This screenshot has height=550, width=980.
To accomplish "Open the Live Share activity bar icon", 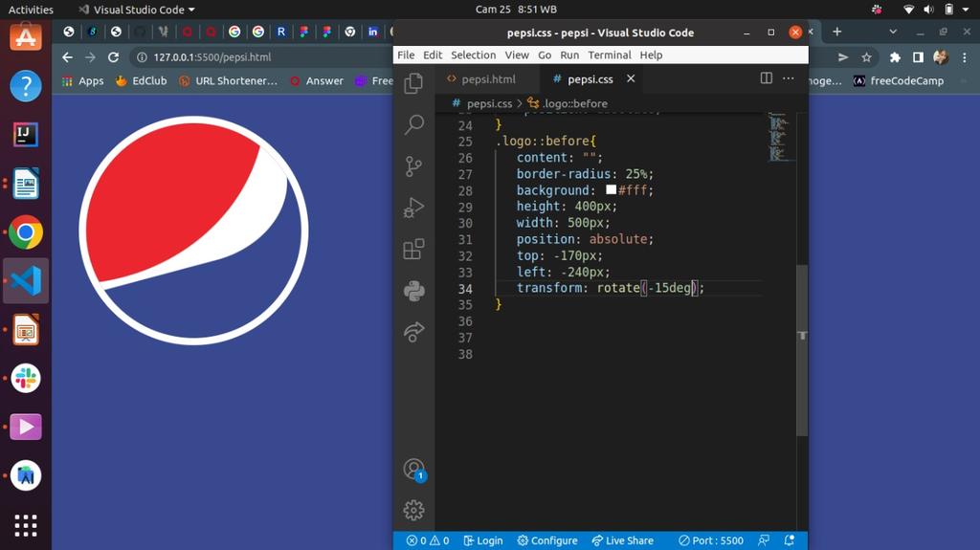I will pos(413,332).
